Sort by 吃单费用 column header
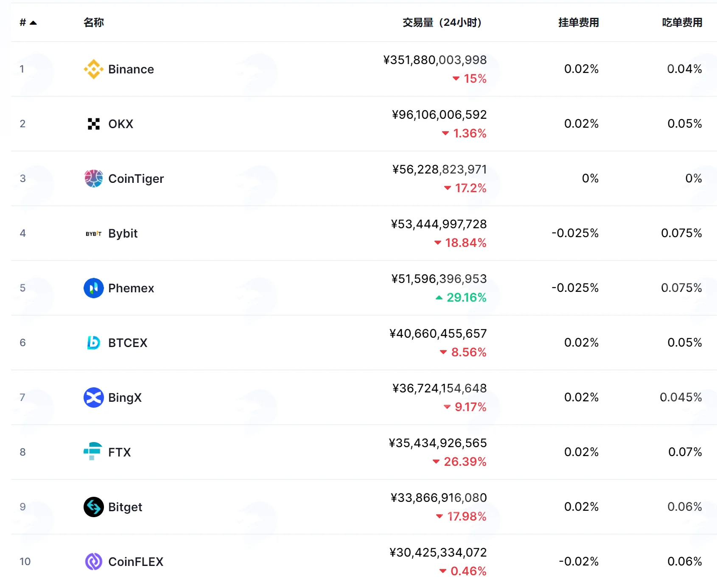Viewport: 717px width, 588px height. (682, 22)
